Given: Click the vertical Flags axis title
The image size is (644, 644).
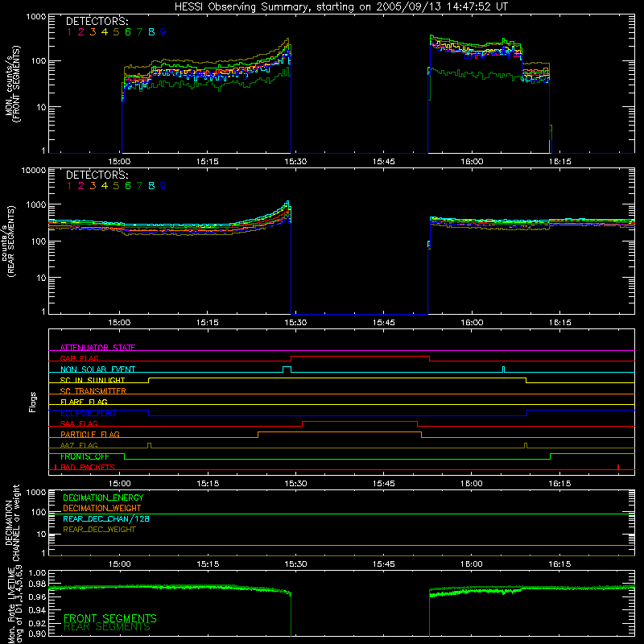Looking at the screenshot, I should [x=33, y=402].
